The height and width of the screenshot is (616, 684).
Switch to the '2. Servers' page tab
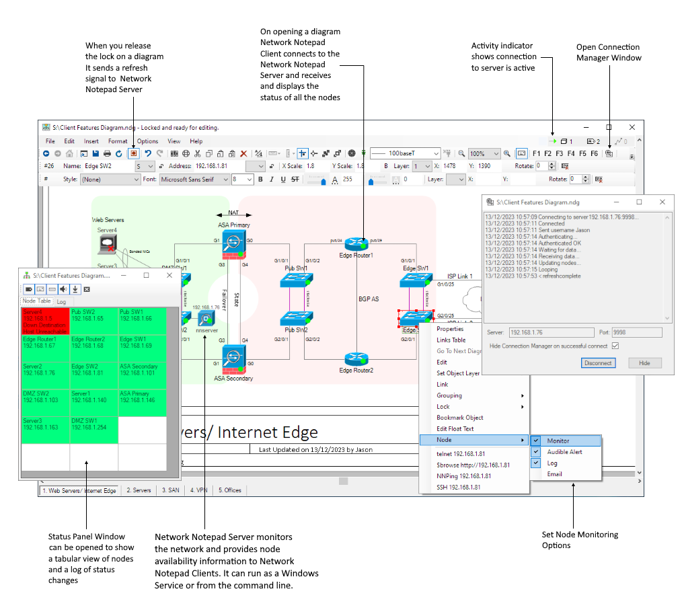[x=139, y=490]
